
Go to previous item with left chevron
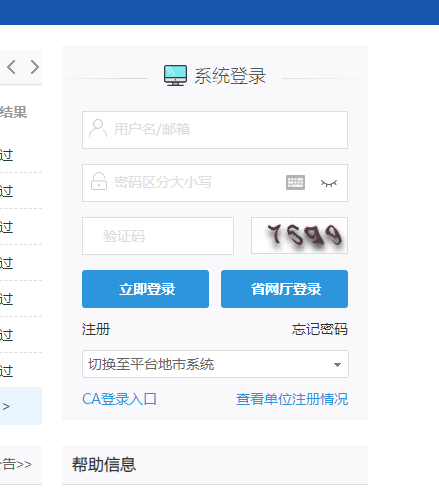tap(11, 67)
